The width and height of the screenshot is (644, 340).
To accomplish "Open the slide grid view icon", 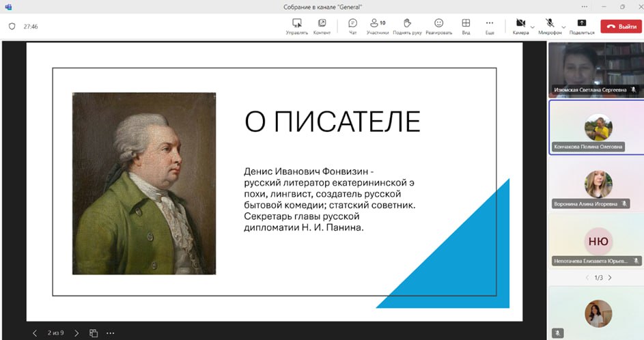I will click(x=94, y=333).
